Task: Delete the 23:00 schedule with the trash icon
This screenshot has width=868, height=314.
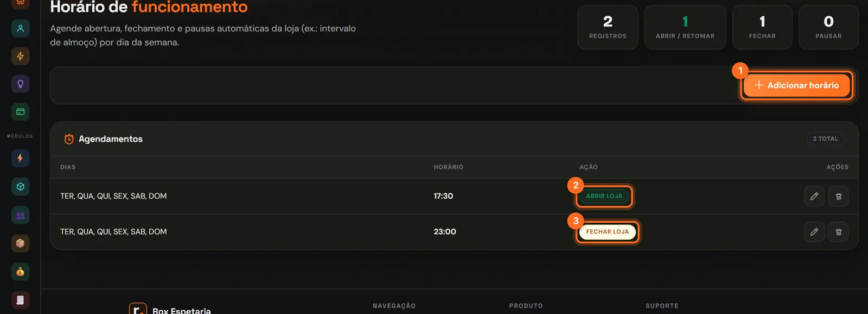Action: [x=838, y=232]
